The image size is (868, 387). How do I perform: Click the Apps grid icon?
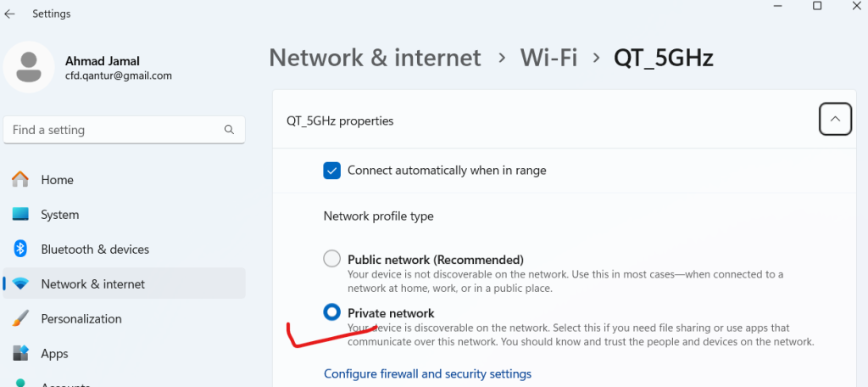pyautogui.click(x=20, y=354)
